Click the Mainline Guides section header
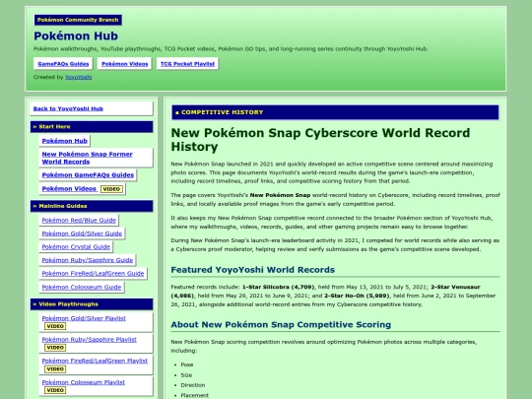This screenshot has height=399, width=532. click(x=92, y=206)
